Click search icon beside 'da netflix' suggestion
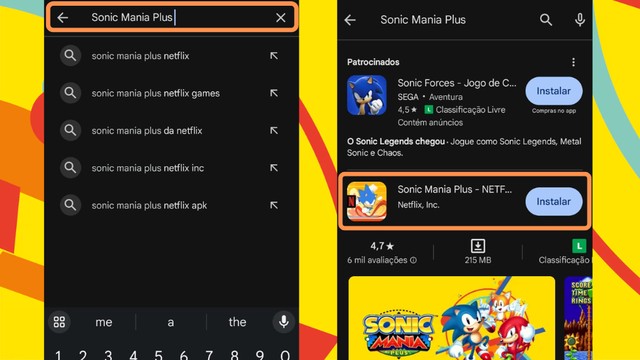Screen dimensions: 640x360 click(x=70, y=130)
